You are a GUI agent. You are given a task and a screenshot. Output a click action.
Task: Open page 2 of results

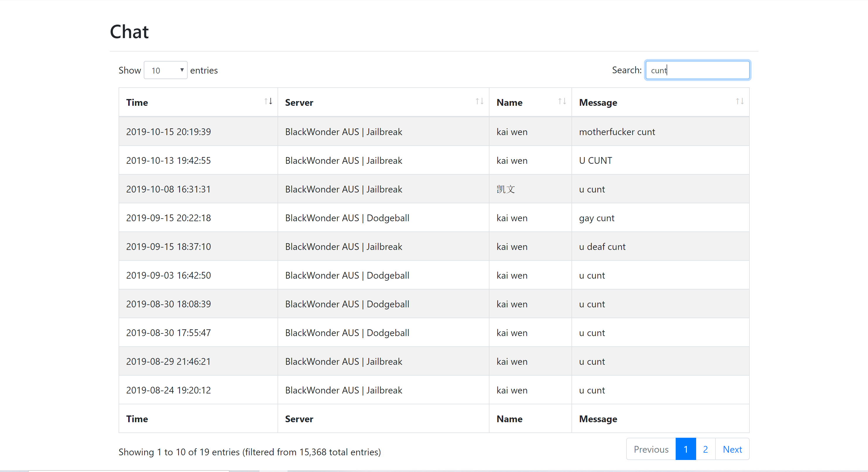click(705, 449)
